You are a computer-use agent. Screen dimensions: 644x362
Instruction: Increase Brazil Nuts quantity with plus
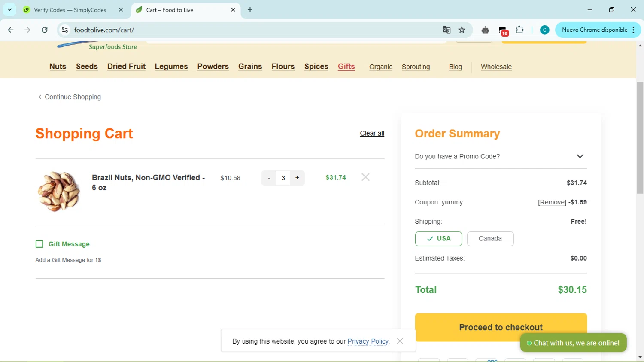pos(297,178)
